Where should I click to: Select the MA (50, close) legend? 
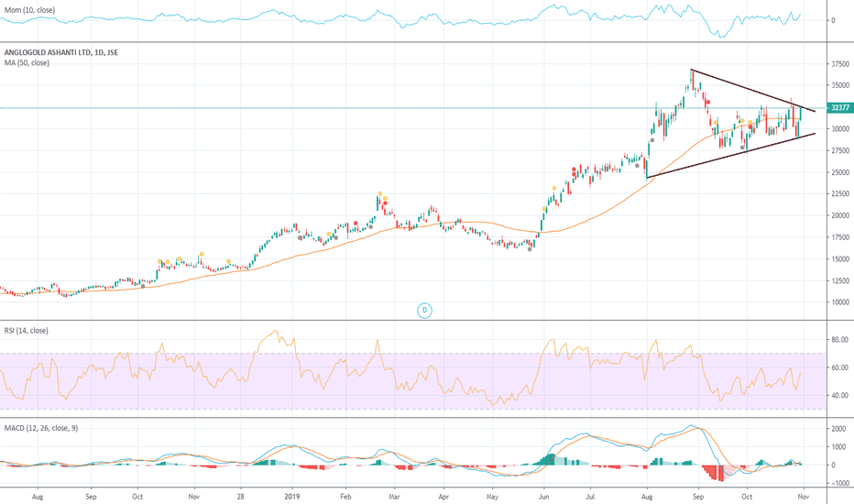(x=27, y=62)
